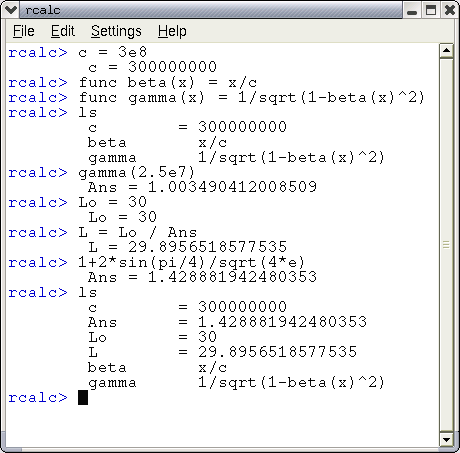
Task: Minimize the rcalc window
Action: coord(412,10)
